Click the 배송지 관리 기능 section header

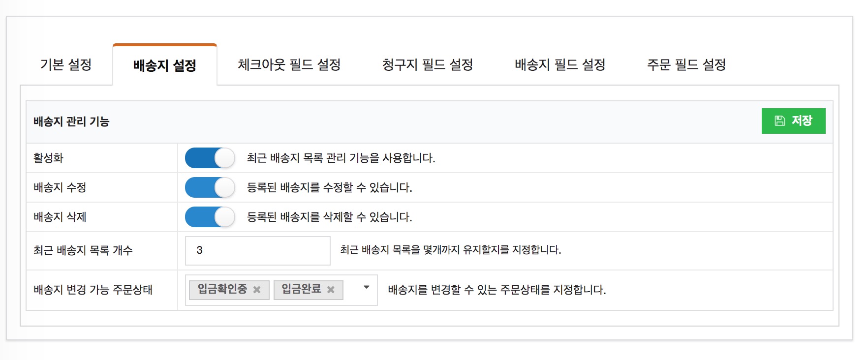pyautogui.click(x=71, y=121)
